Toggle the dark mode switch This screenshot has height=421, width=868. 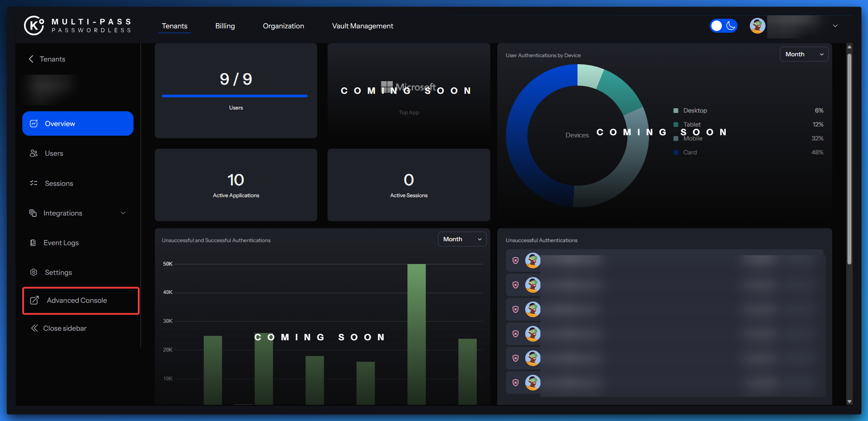723,26
